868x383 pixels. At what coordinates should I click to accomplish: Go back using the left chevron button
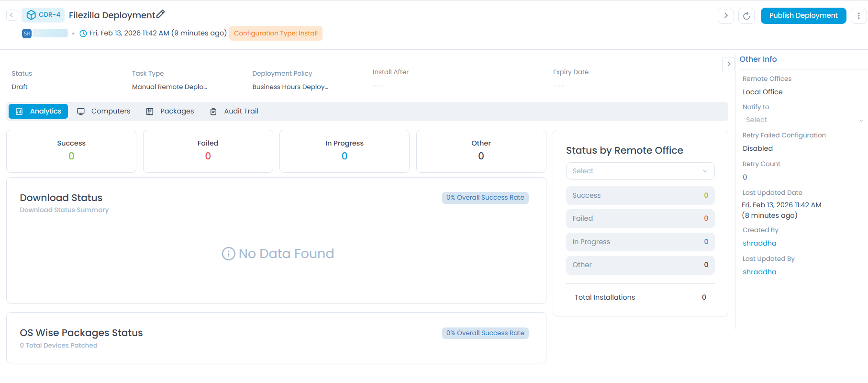coord(11,15)
